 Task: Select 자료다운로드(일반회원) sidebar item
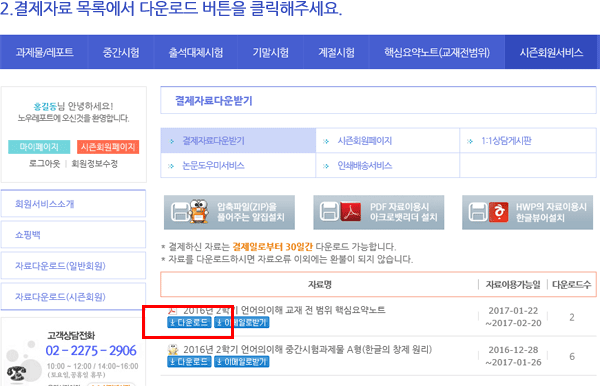tap(73, 266)
